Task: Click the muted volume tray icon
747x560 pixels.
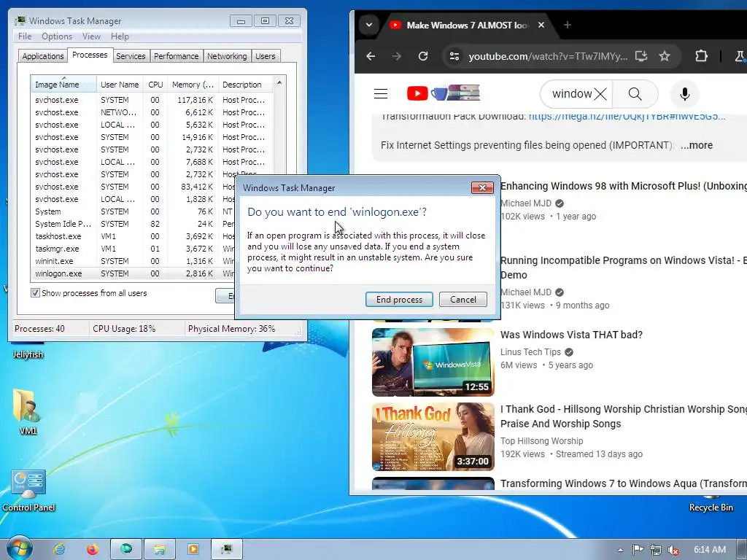Action: [x=673, y=550]
